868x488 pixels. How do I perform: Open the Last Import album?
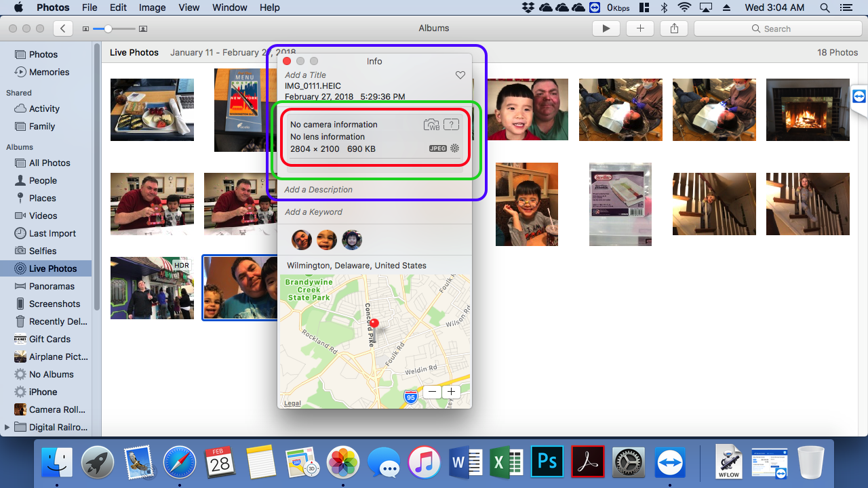(x=46, y=233)
